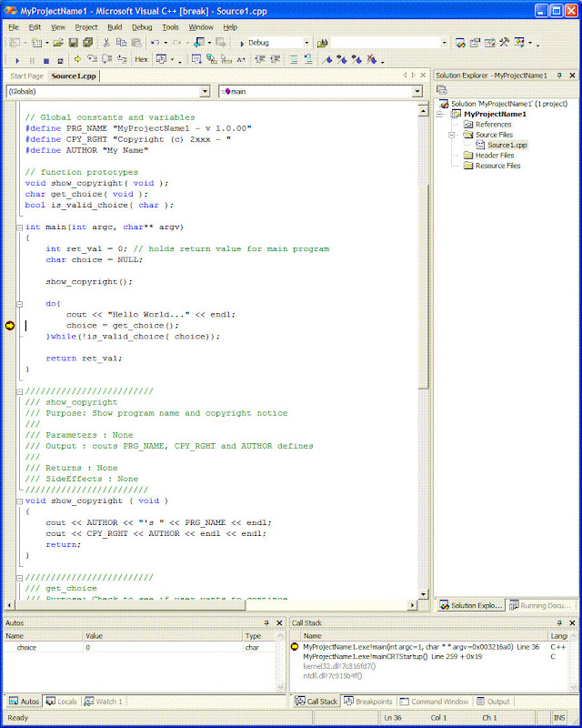Open the (Globals) scope dropdown

point(205,92)
